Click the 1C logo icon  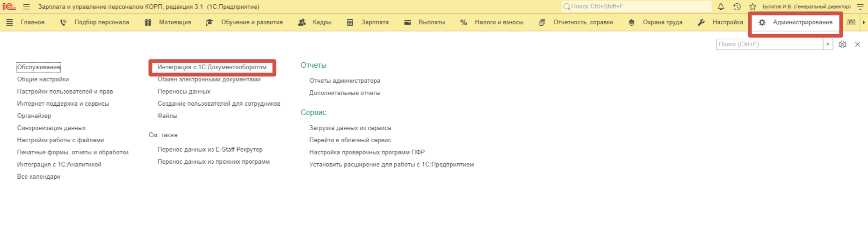[9, 7]
